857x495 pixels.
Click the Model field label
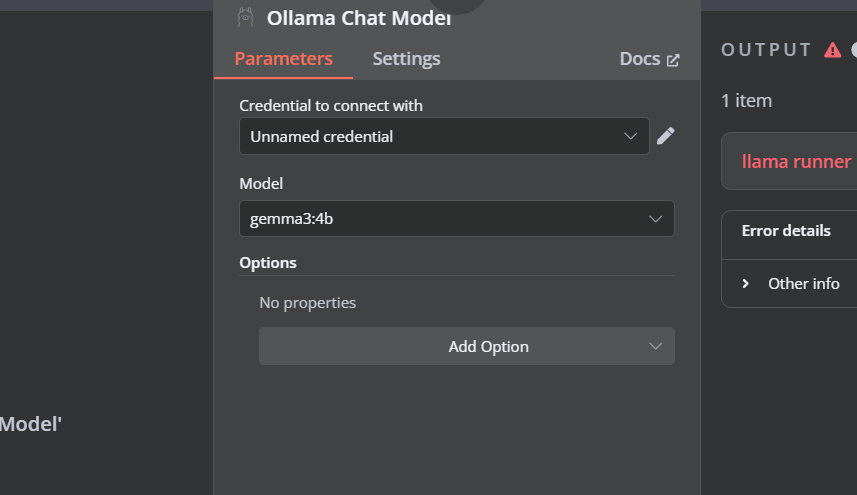pyautogui.click(x=261, y=184)
